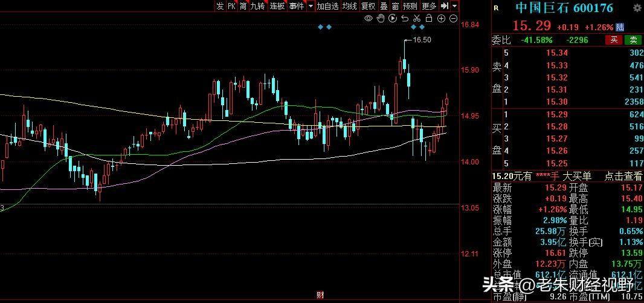The image size is (644, 303).
Task: Click the 点击查看 link
Action: click(623, 177)
